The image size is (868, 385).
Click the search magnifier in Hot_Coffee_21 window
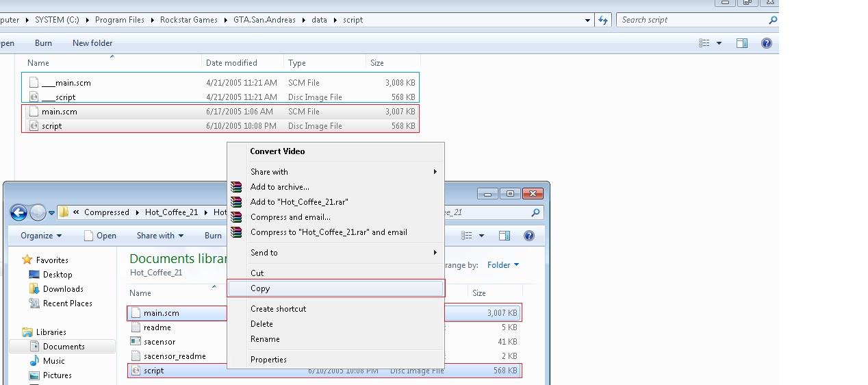pyautogui.click(x=535, y=212)
